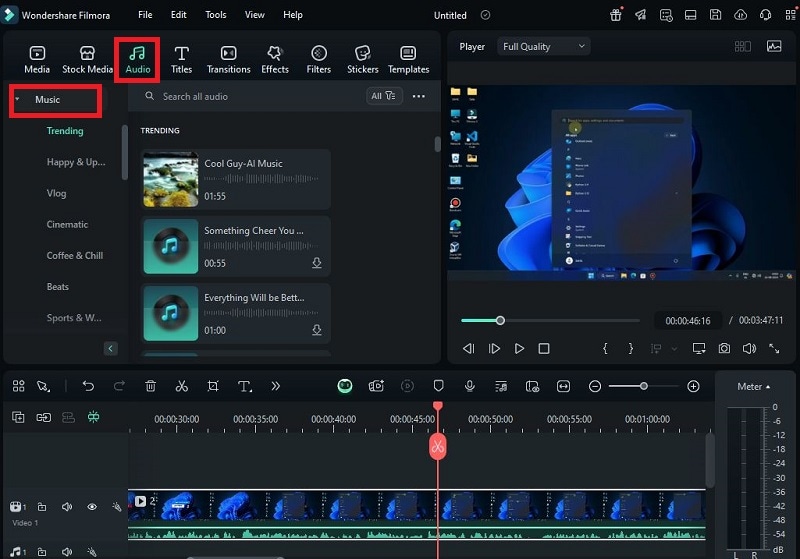The image size is (800, 559).
Task: Click the timeline zoom slider handle
Action: click(x=644, y=386)
